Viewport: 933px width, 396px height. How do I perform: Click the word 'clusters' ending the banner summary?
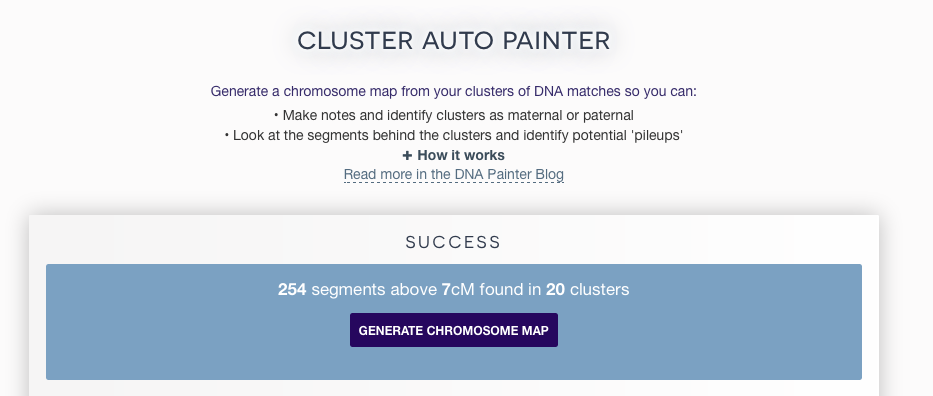point(599,290)
